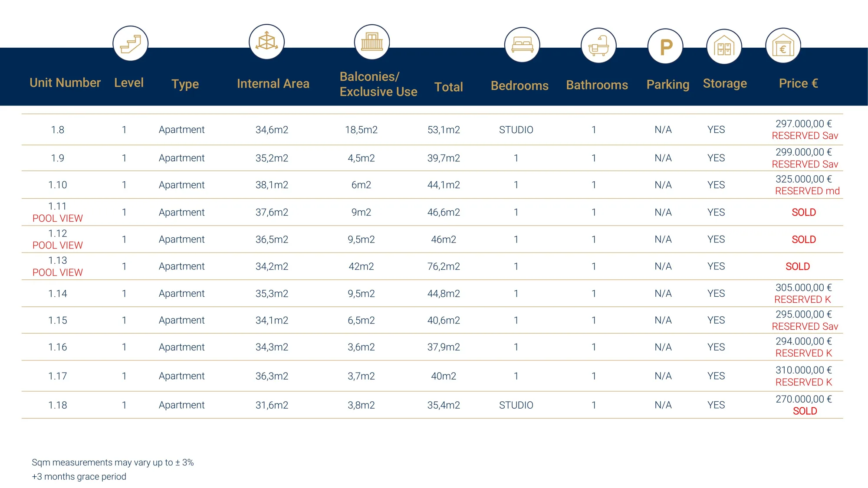Click the Total column header
The image size is (868, 488).
point(449,87)
